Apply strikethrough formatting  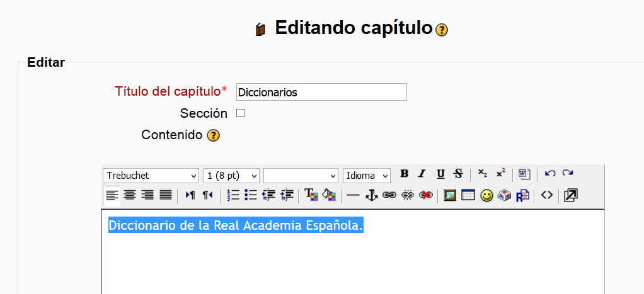[458, 174]
